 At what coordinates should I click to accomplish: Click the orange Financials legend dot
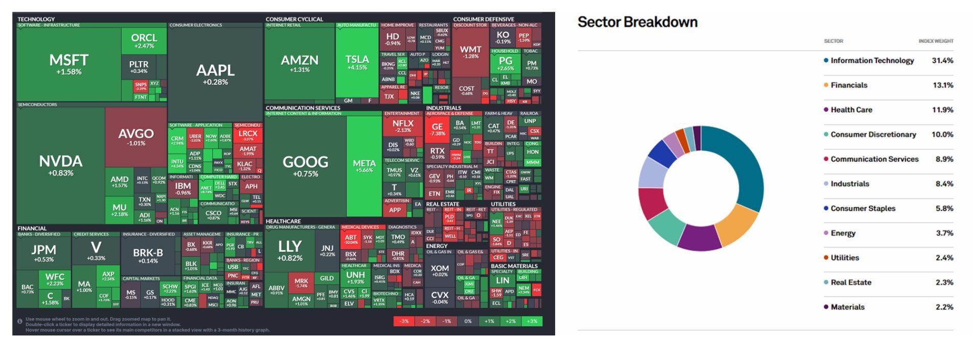(826, 85)
